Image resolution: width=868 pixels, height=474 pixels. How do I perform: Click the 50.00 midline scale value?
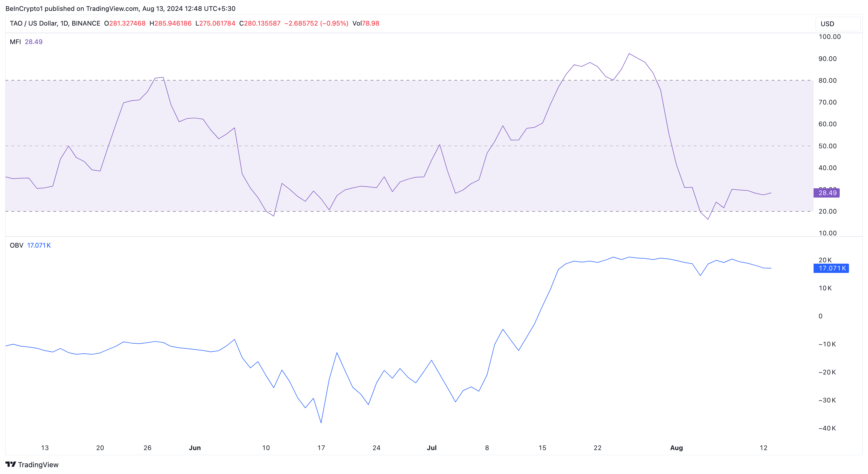click(827, 146)
